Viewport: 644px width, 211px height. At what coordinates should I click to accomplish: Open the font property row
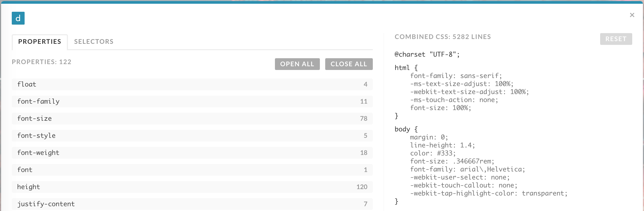pos(192,170)
